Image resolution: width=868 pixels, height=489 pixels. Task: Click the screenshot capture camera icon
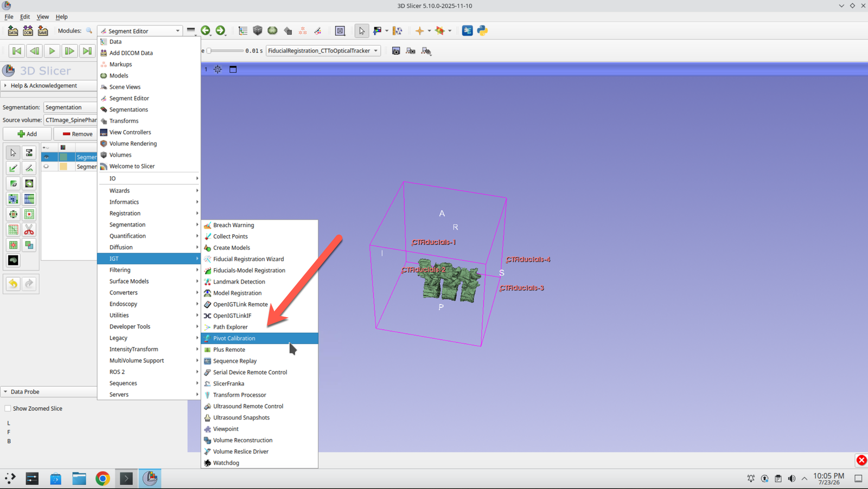point(396,51)
